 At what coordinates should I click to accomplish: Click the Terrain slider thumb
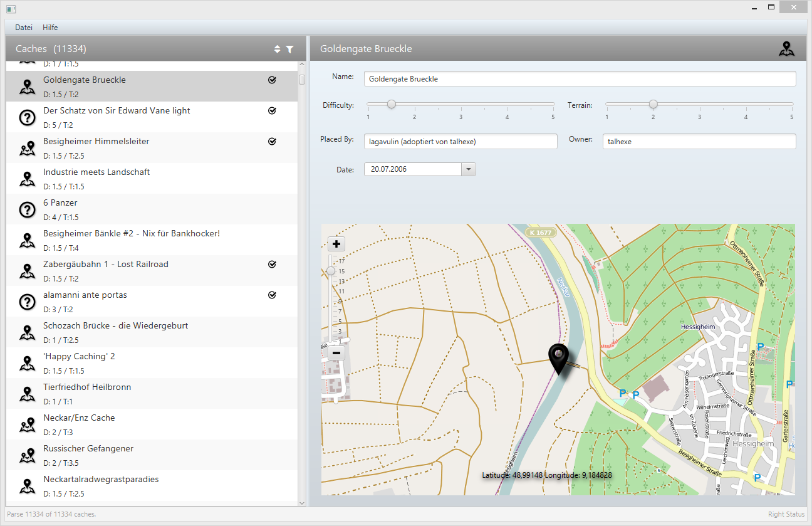click(653, 104)
